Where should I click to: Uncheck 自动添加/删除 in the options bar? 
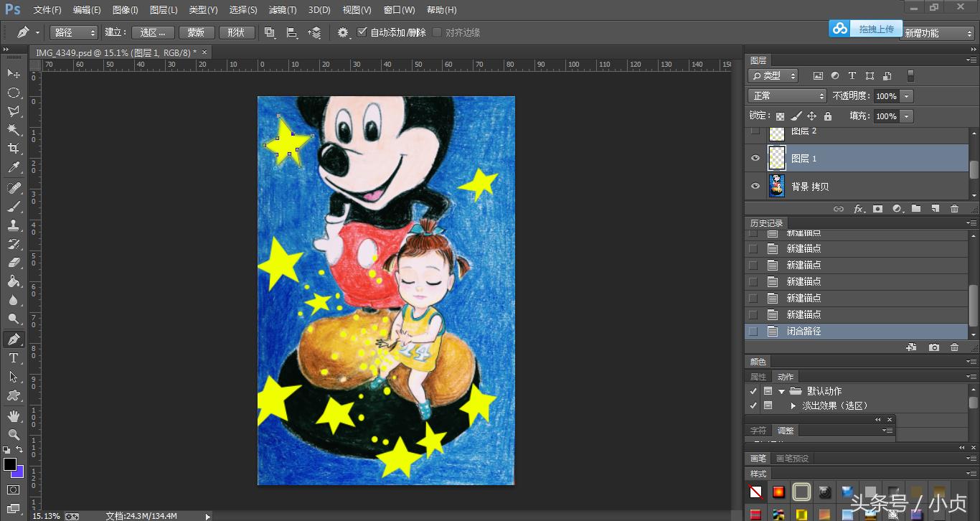coord(363,32)
